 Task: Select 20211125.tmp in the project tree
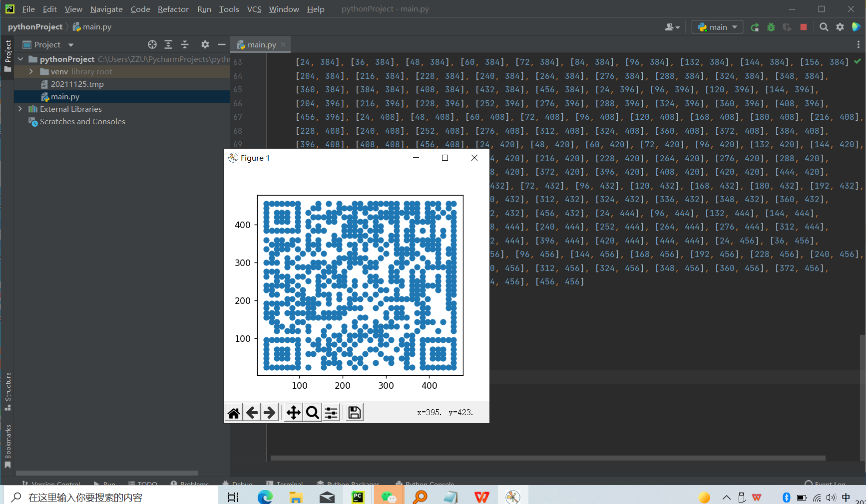coord(77,84)
